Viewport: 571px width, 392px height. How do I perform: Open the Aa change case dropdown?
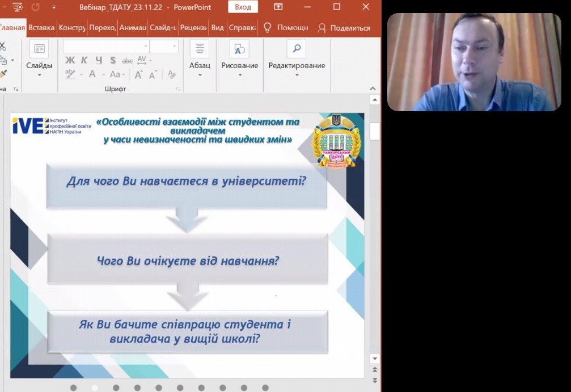123,74
